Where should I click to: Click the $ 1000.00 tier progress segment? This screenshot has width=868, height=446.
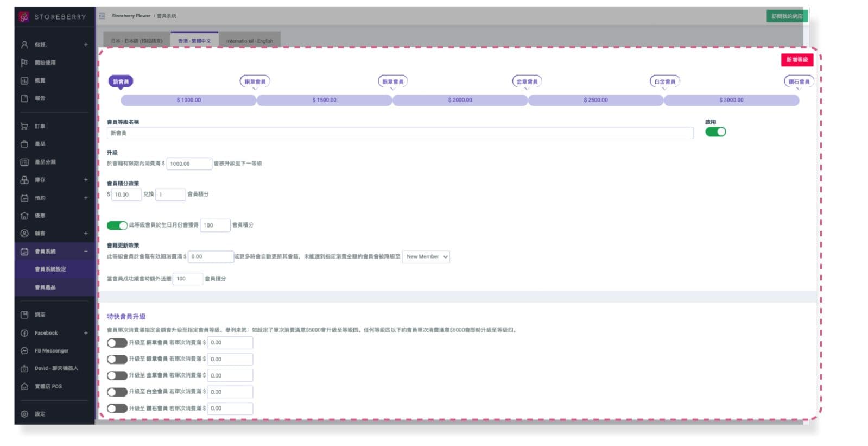pyautogui.click(x=188, y=100)
